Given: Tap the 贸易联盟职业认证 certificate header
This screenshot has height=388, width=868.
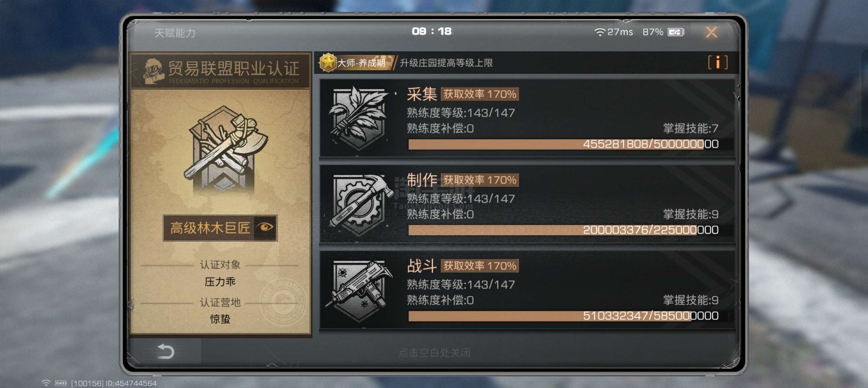Looking at the screenshot, I should coord(220,71).
